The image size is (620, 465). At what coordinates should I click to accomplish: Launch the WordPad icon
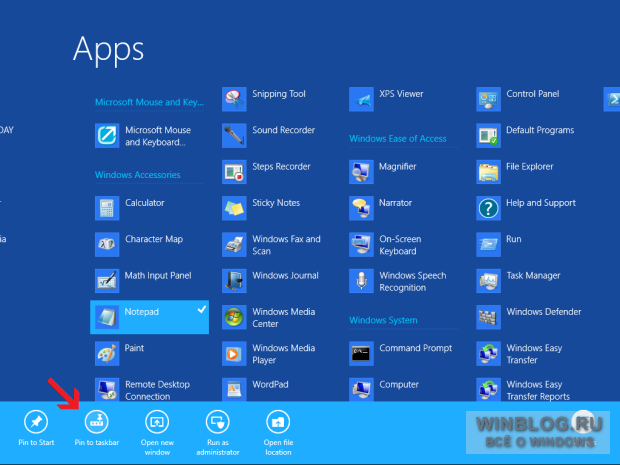pyautogui.click(x=234, y=389)
